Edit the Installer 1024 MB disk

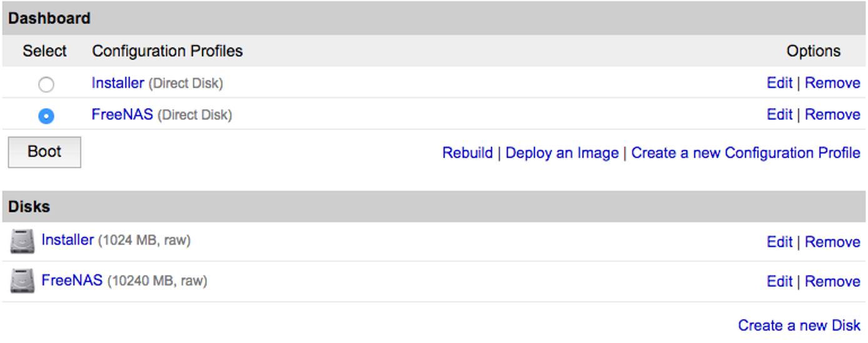779,242
